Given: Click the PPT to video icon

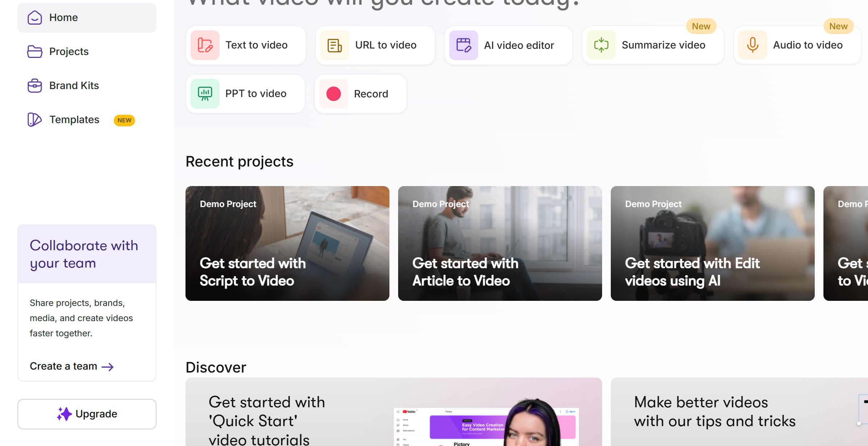Looking at the screenshot, I should click(205, 94).
